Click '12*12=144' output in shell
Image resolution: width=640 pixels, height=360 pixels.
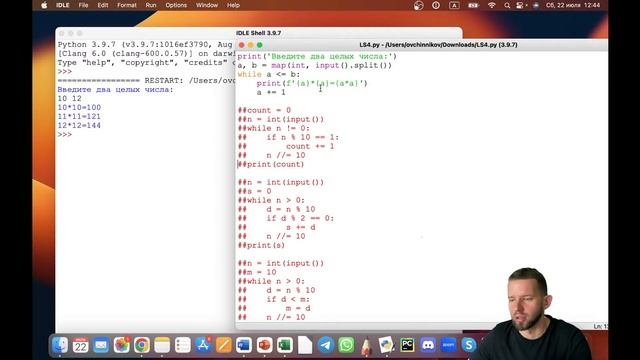click(x=79, y=125)
